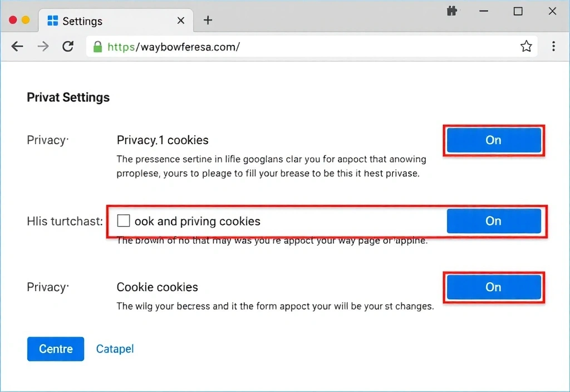Close the Settings tab
570x392 pixels.
(180, 20)
